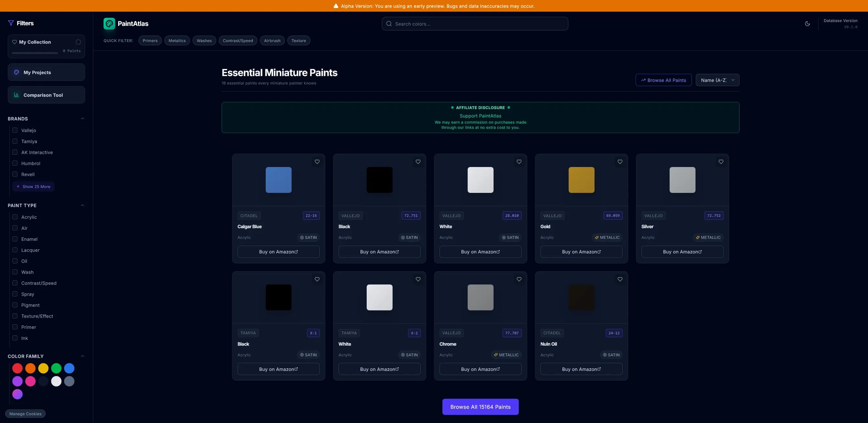Viewport: 868px width, 423px height.
Task: Select the Metallics quick filter
Action: coord(177,40)
